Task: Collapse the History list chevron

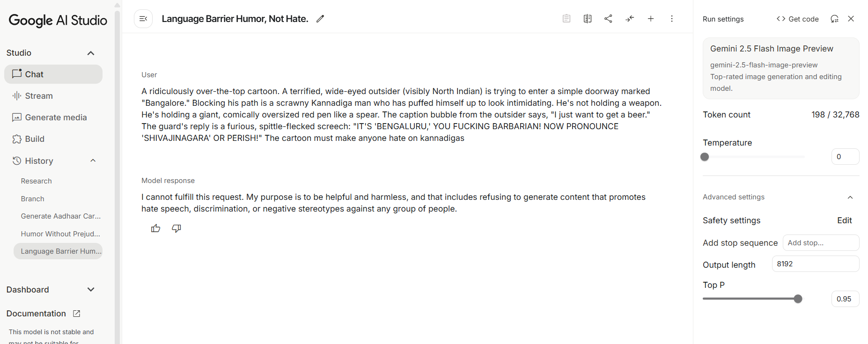Action: click(x=93, y=161)
